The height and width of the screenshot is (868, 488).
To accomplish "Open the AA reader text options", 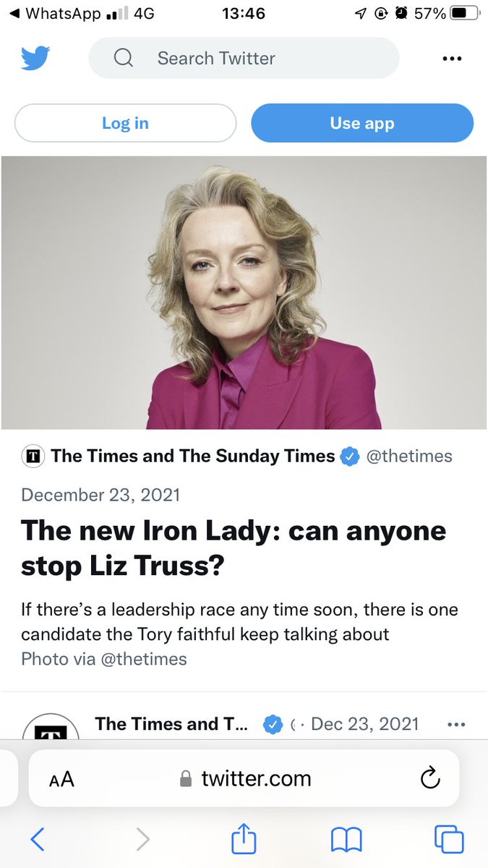I will (61, 779).
